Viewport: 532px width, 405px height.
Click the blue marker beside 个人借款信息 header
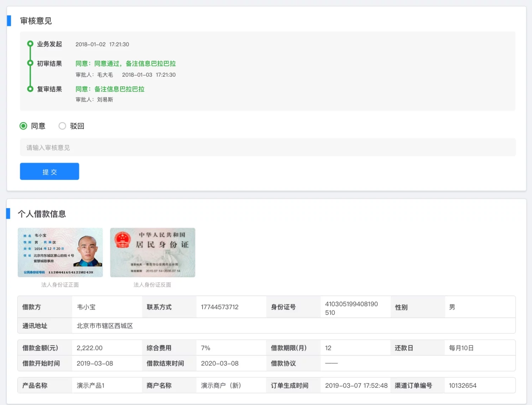point(9,214)
